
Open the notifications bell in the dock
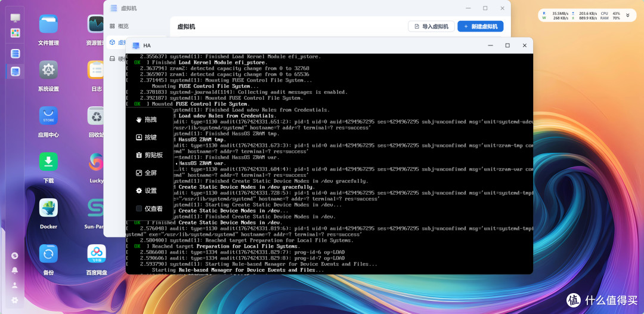coord(15,270)
